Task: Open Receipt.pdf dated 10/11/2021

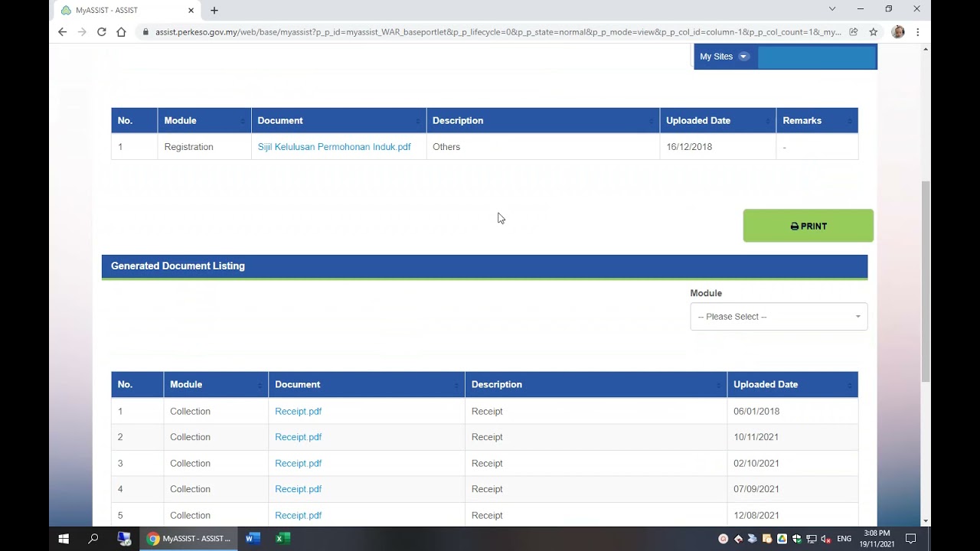Action: [x=298, y=438]
